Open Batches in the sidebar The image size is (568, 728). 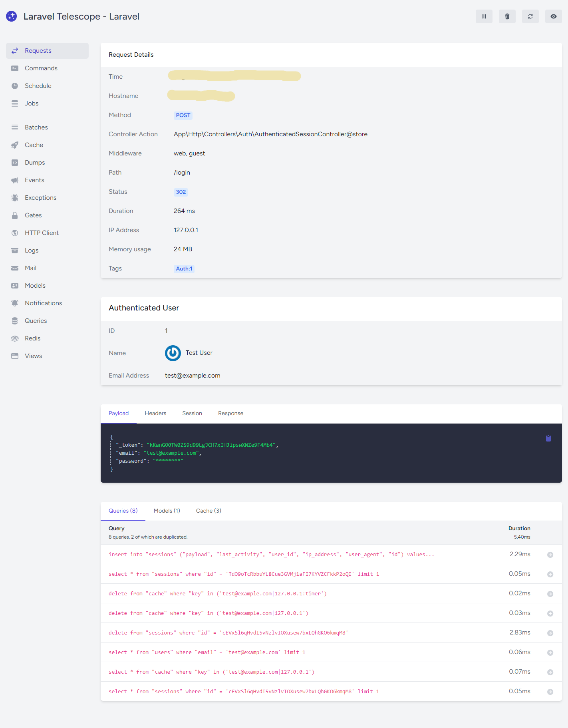pos(47,127)
